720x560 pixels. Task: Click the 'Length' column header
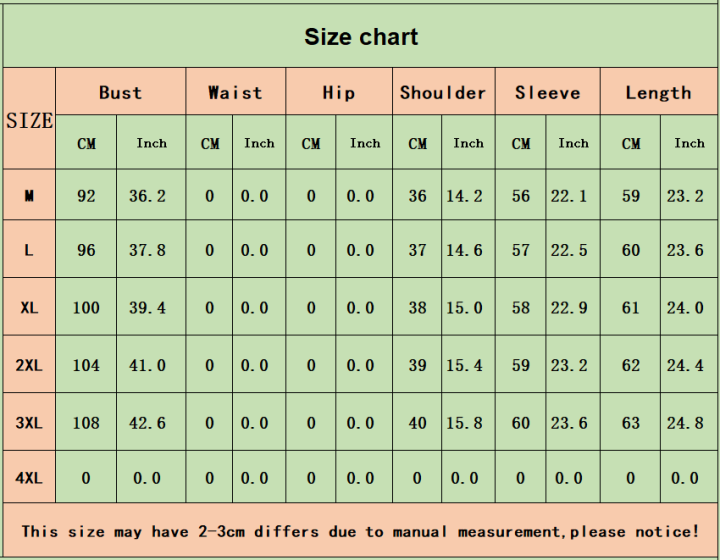(658, 93)
